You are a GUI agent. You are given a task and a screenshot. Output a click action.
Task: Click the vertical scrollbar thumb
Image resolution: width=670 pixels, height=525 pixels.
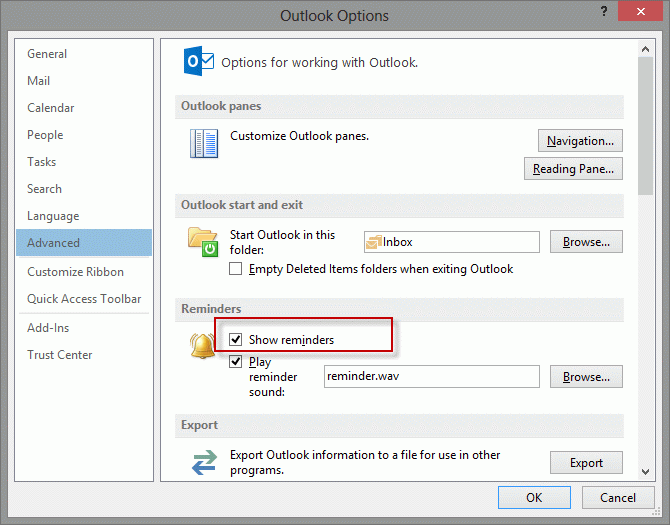tap(645, 126)
